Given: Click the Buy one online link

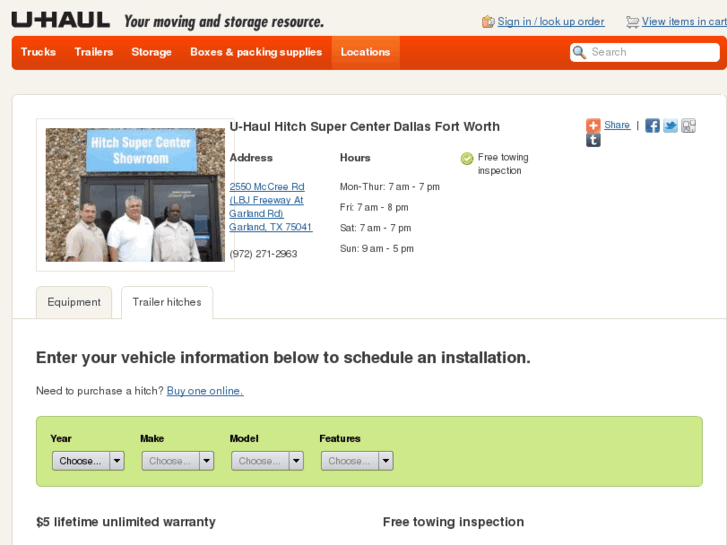Looking at the screenshot, I should pos(205,391).
